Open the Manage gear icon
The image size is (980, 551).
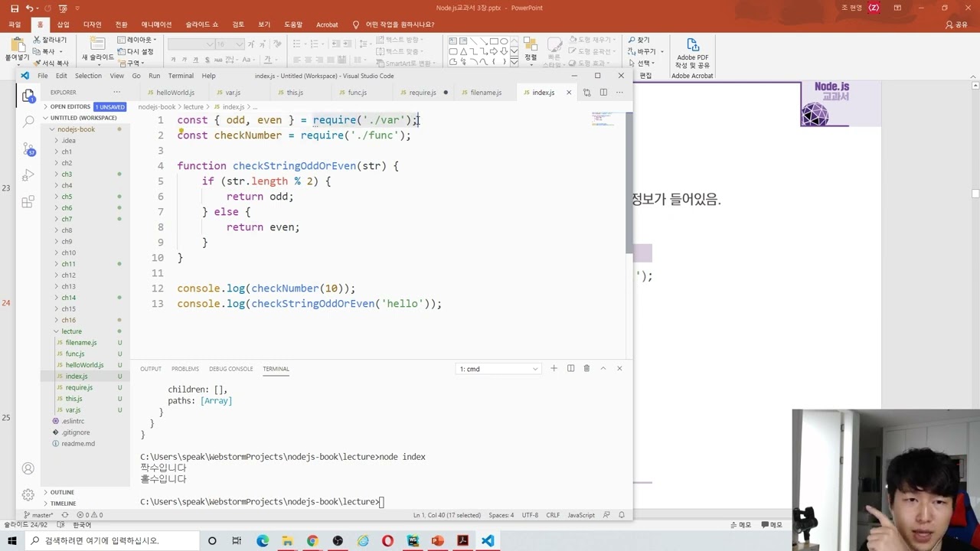tap(28, 494)
